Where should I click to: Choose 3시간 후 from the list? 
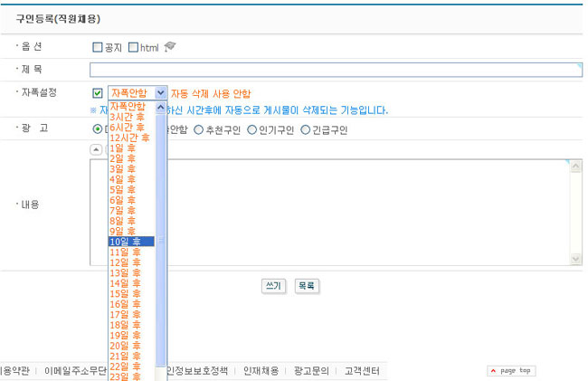point(131,117)
